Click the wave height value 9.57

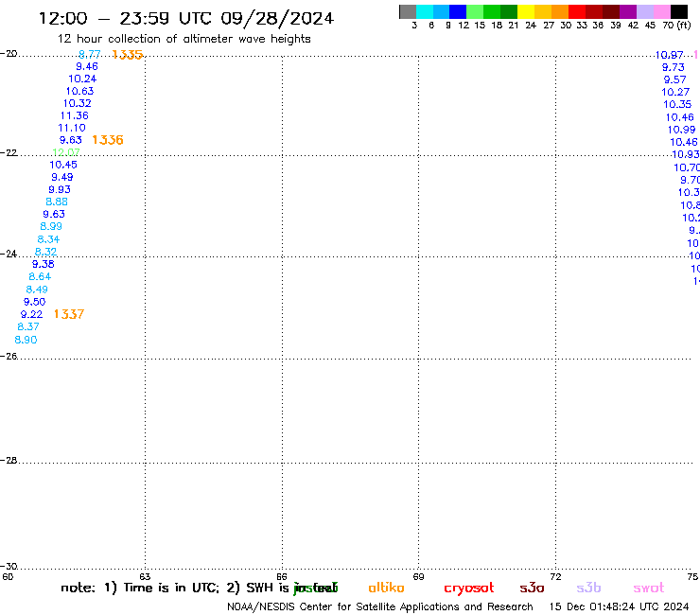[675, 79]
